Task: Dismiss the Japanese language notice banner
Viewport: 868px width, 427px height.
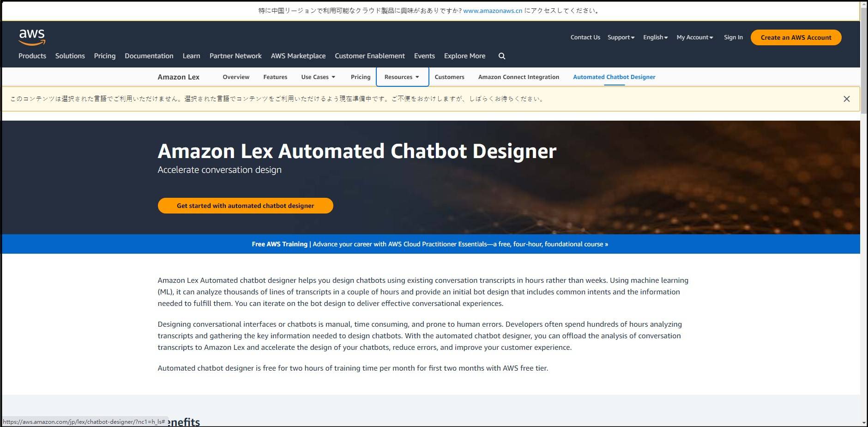Action: point(846,99)
